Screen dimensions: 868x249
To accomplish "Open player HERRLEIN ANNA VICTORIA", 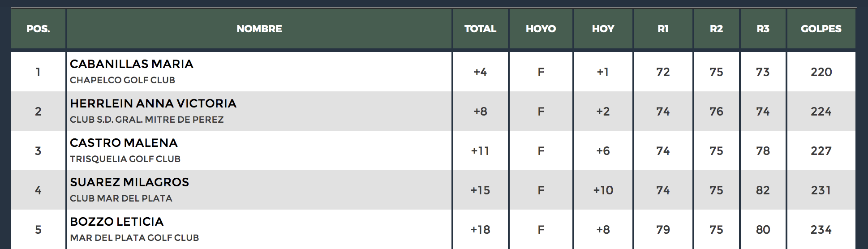I will click(x=153, y=103).
